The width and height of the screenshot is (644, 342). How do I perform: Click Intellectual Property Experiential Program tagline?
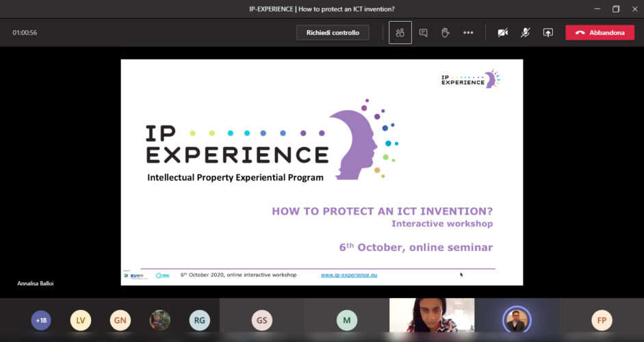tap(235, 178)
